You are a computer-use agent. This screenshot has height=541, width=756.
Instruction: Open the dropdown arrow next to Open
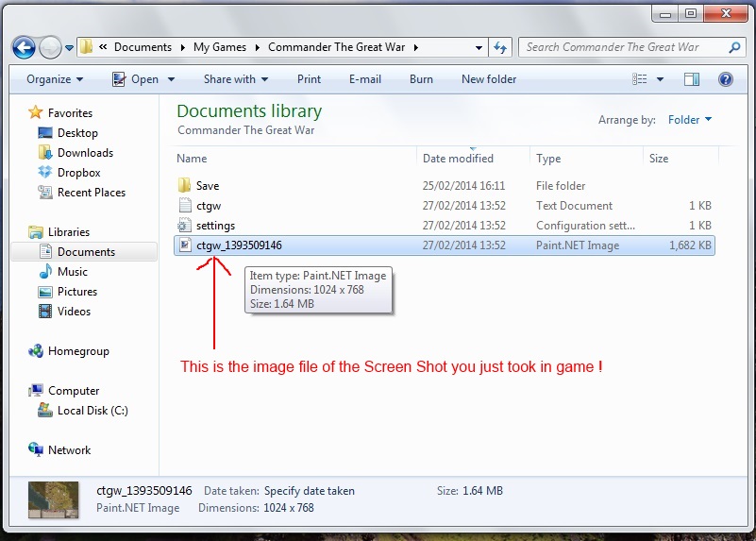tap(171, 79)
